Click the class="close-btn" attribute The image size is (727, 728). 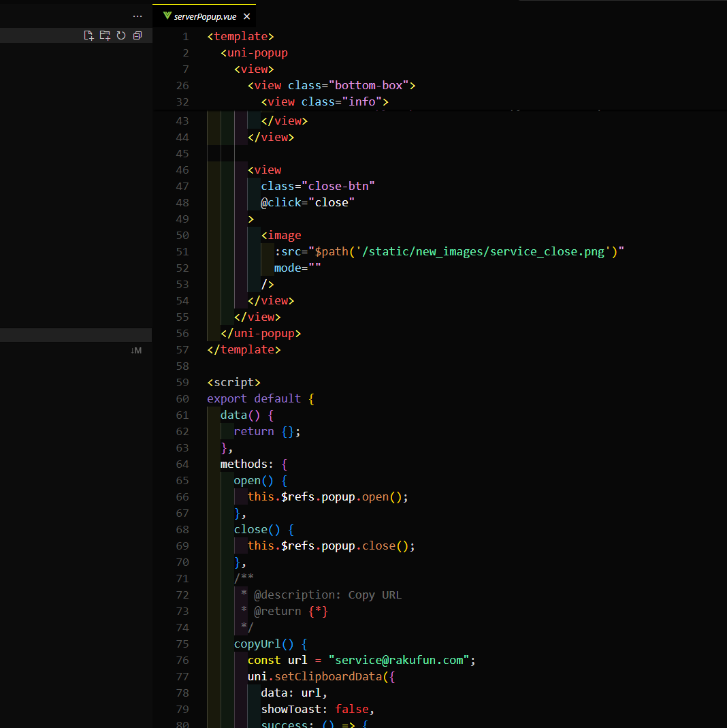(318, 186)
